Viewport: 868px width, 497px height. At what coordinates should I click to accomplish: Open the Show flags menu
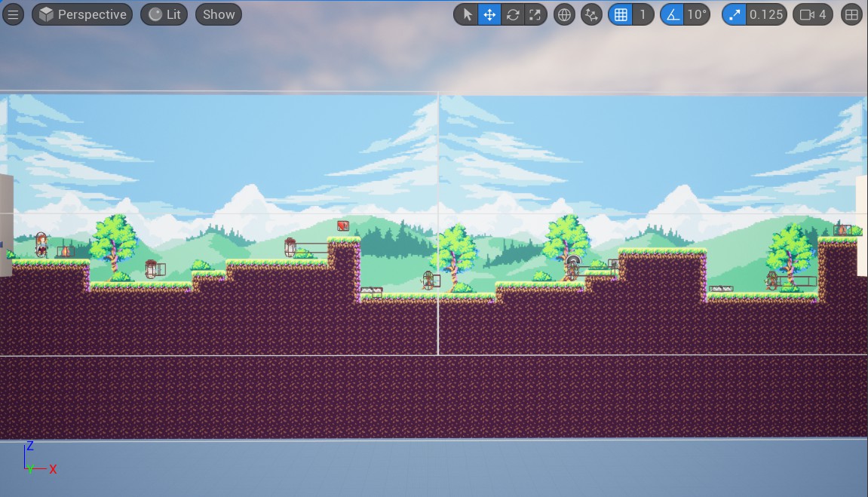[x=219, y=14]
